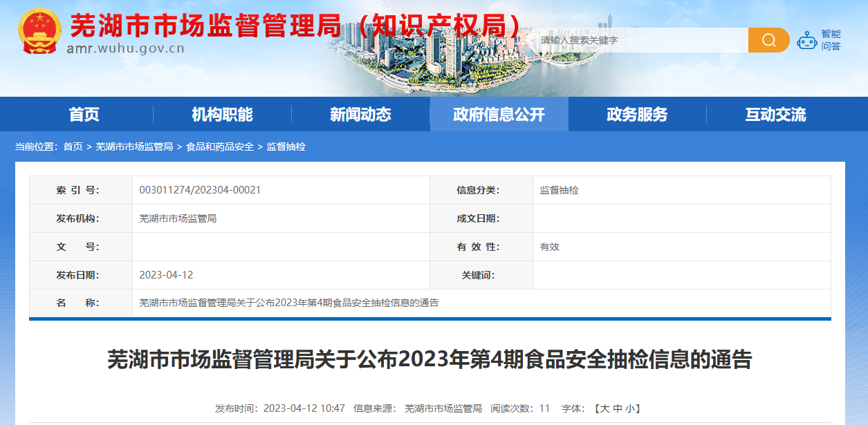Click the 索引号 label cell
868x425 pixels.
[x=81, y=190]
